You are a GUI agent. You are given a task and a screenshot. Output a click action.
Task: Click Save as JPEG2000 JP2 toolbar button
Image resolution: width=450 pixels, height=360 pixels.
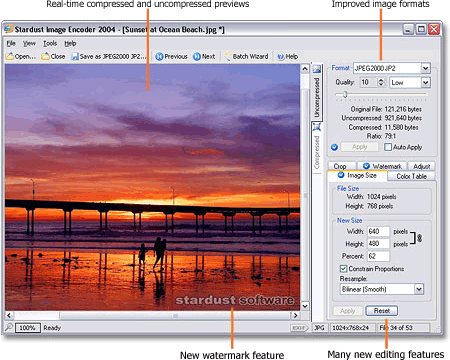pyautogui.click(x=109, y=56)
